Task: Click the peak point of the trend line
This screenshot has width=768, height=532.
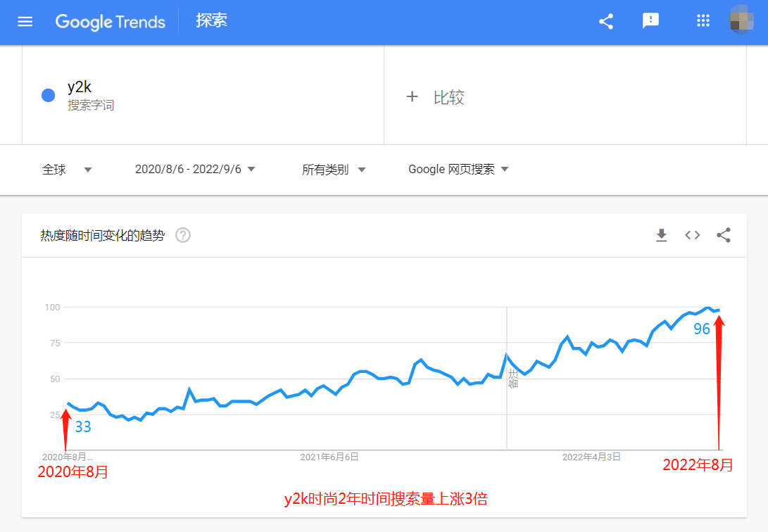Action: 707,308
